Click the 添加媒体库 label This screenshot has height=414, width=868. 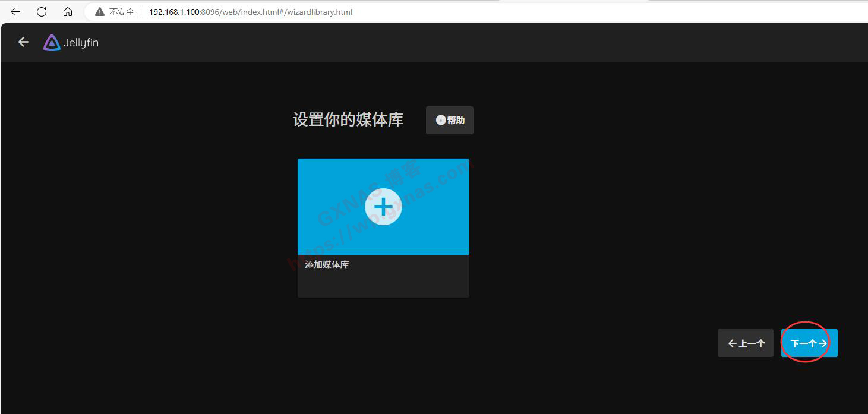327,265
